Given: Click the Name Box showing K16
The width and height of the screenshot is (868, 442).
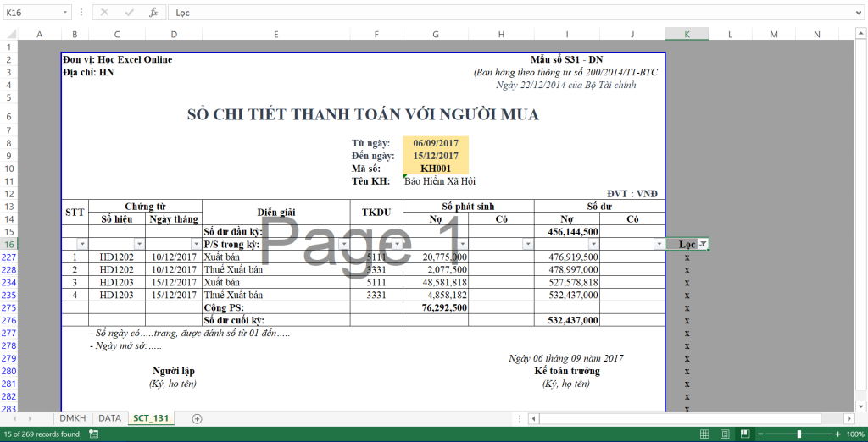Looking at the screenshot, I should point(33,12).
